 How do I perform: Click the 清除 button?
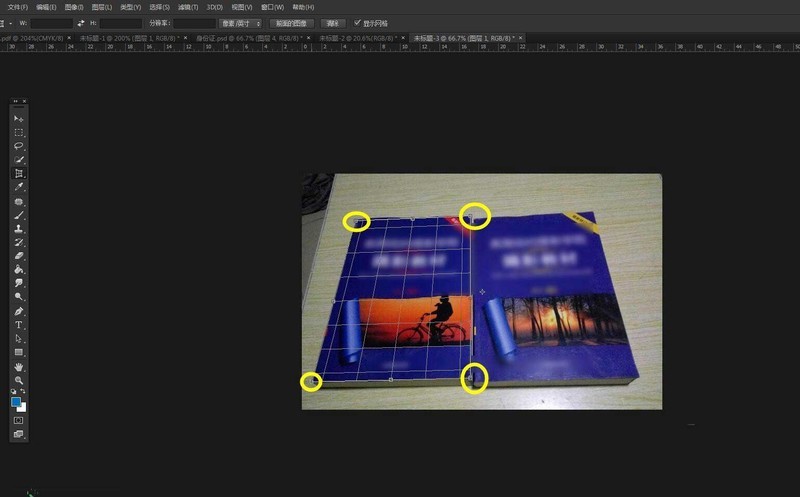pyautogui.click(x=333, y=22)
